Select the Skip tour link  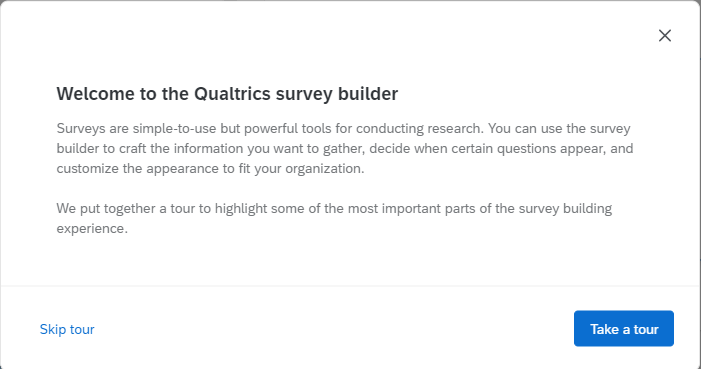[67, 329]
